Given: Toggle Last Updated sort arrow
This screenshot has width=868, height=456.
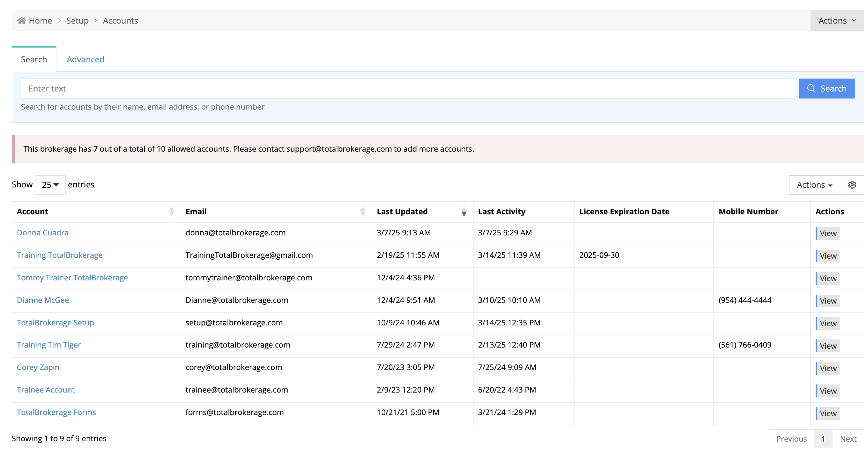Looking at the screenshot, I should pyautogui.click(x=464, y=211).
